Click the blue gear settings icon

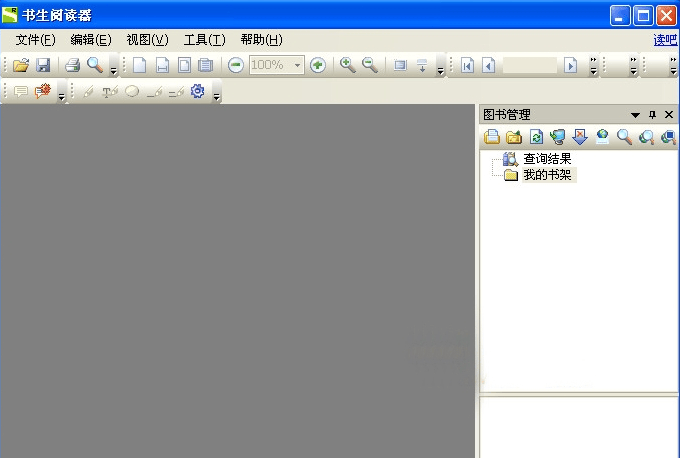click(x=197, y=91)
